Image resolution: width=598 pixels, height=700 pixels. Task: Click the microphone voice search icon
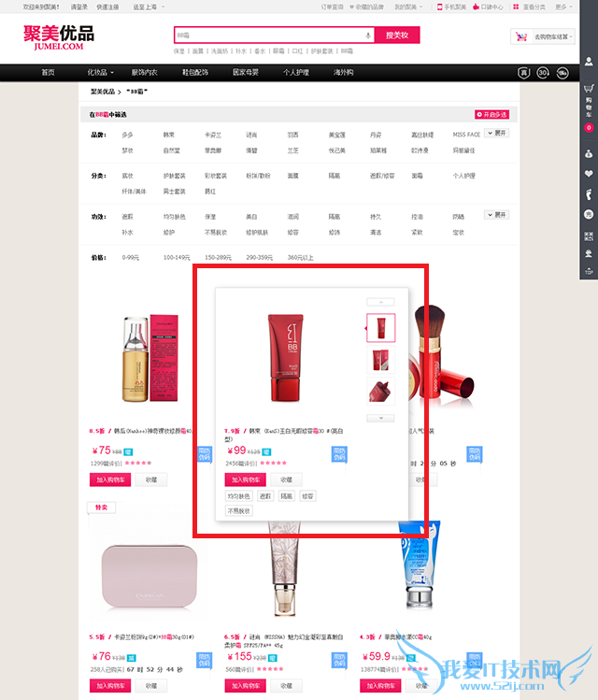[368, 36]
